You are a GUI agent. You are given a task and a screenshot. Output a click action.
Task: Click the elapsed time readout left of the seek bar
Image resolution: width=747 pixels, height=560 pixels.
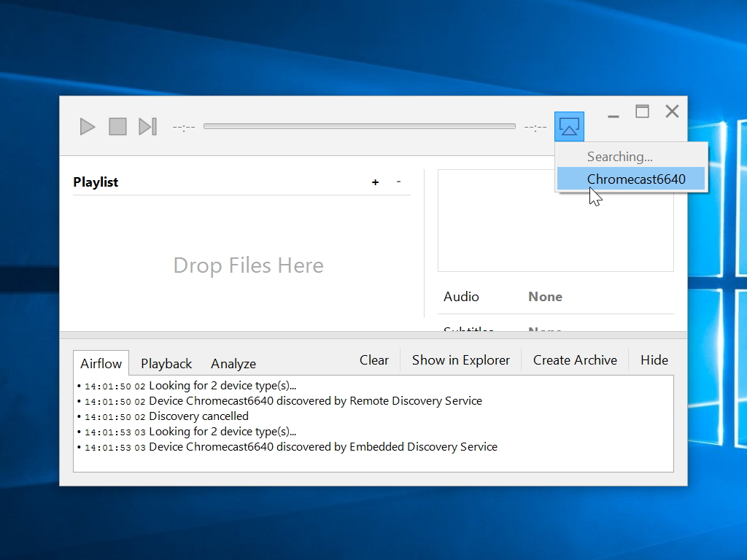tap(184, 127)
